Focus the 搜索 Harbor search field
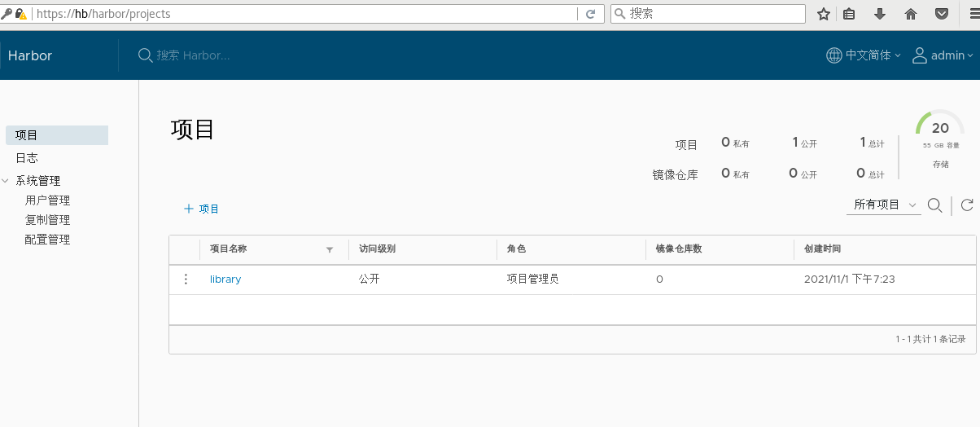Screen dimensions: 980x427 [x=194, y=55]
